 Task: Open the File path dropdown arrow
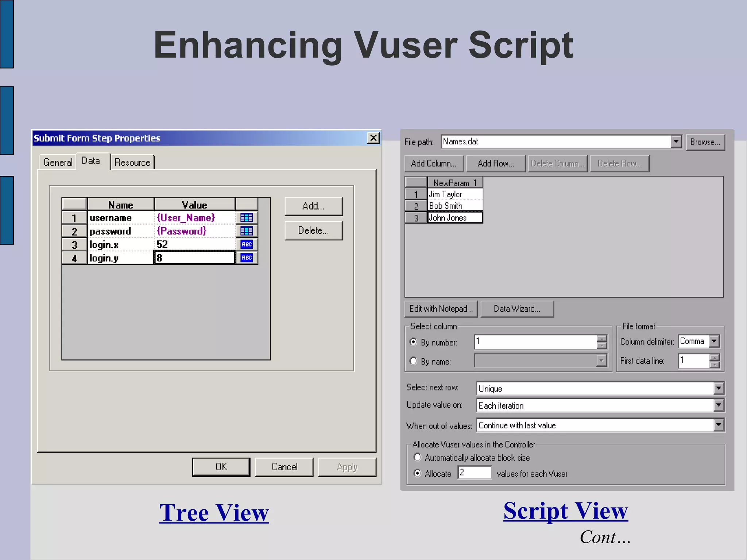pos(676,141)
